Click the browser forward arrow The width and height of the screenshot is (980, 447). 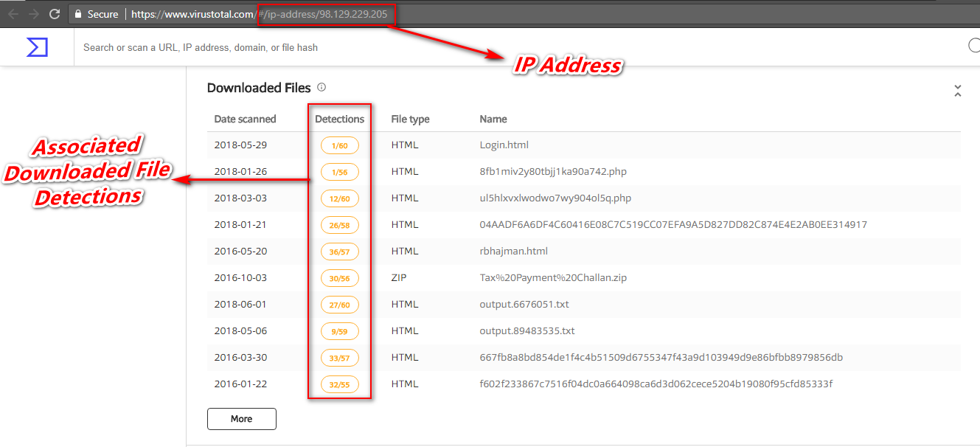pyautogui.click(x=34, y=14)
